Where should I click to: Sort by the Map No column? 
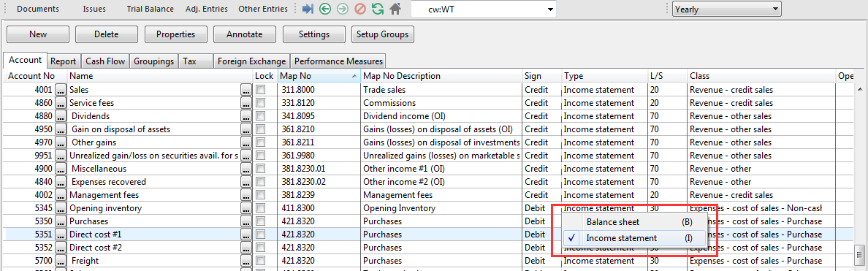319,76
